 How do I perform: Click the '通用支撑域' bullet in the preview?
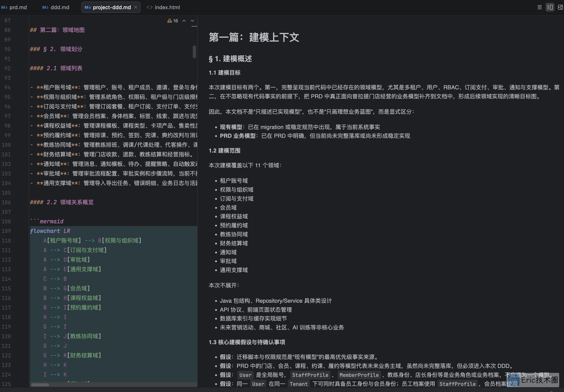click(234, 270)
